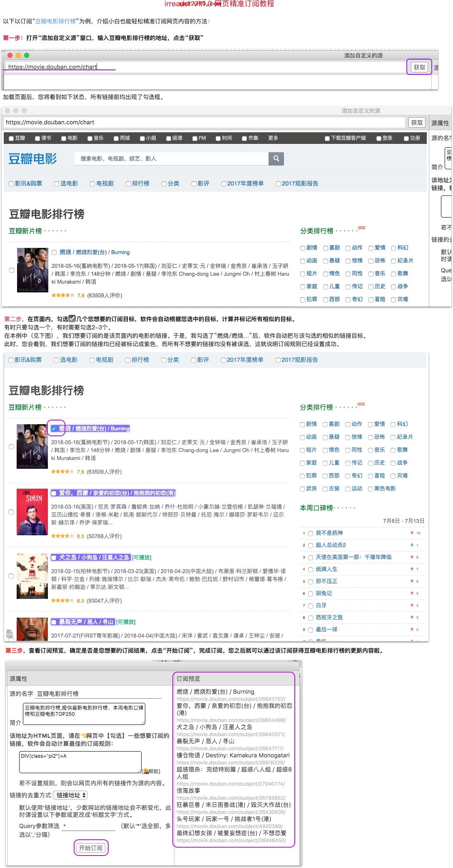Check the box before 我不是药神
The width and height of the screenshot is (453, 868).
coord(311,533)
